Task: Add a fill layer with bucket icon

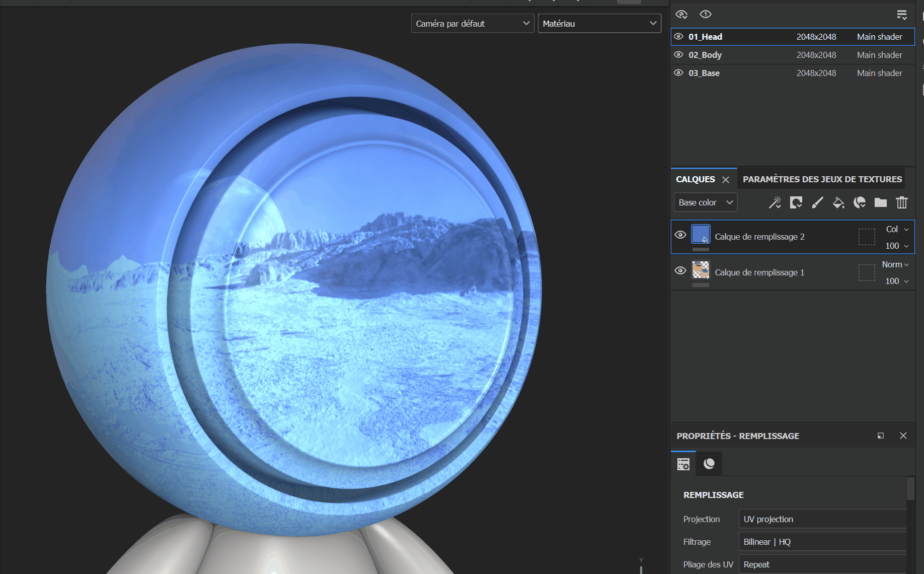Action: (x=838, y=202)
